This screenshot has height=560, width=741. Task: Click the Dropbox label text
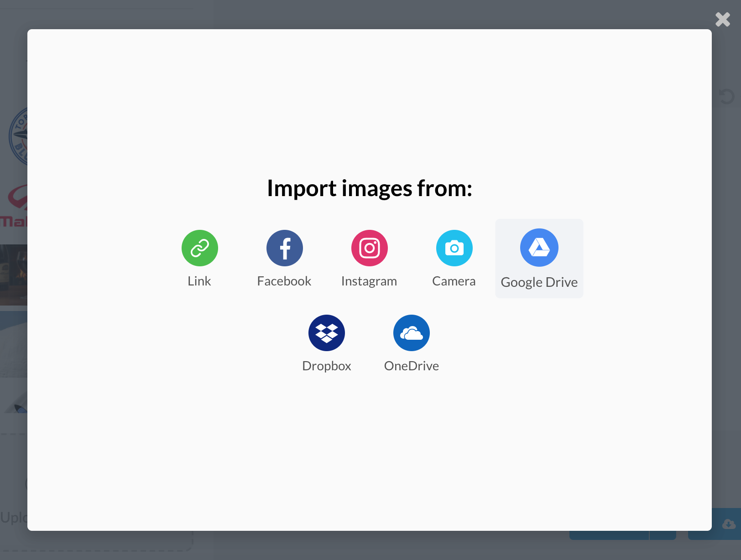pos(327,365)
